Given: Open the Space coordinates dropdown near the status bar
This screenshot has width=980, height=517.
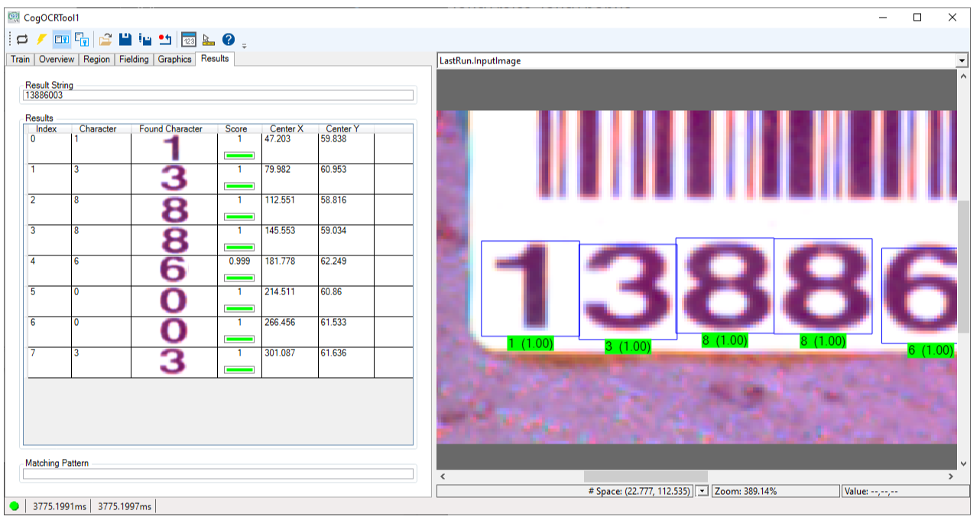Looking at the screenshot, I should [x=701, y=491].
